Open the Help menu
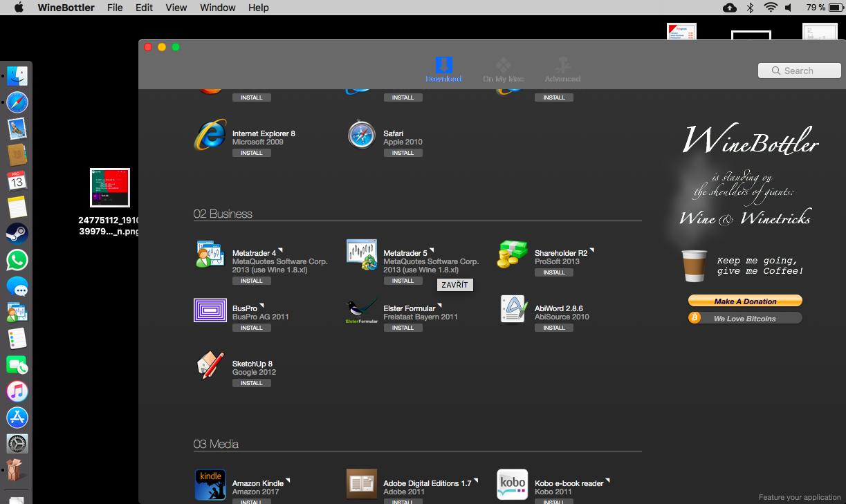 [259, 8]
